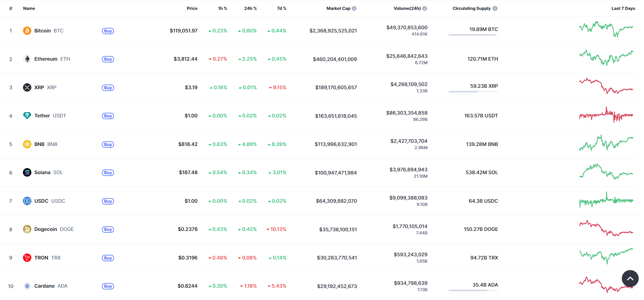Click the Solana logo icon
Screen dimensions: 644x300
click(27, 172)
